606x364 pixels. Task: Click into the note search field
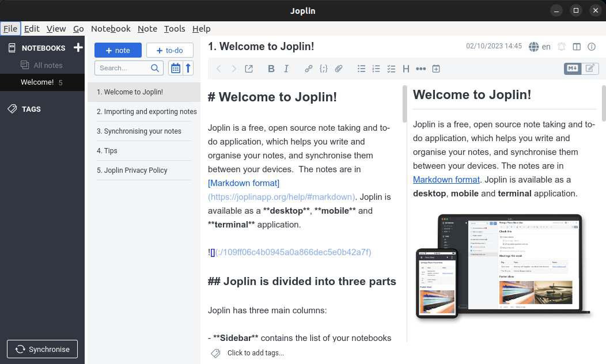[x=122, y=68]
